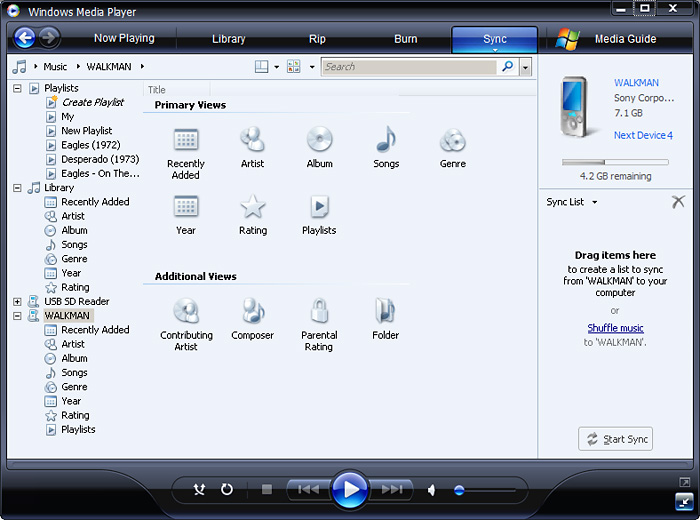Click the Windows logo beside Media Guide
The height and width of the screenshot is (520, 700).
click(567, 39)
